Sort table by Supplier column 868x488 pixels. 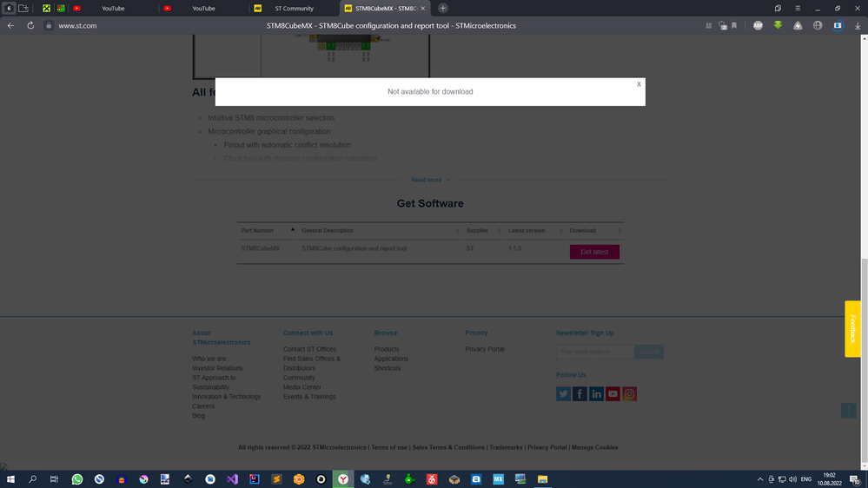tap(484, 231)
